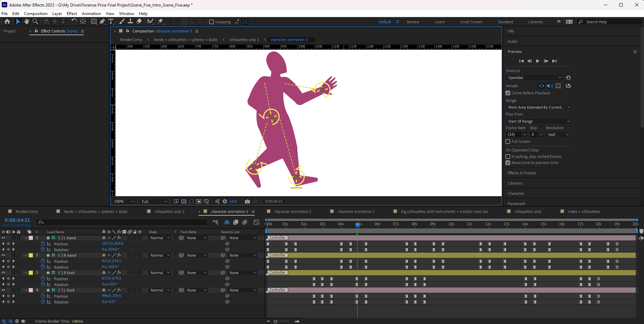This screenshot has height=324, width=644.
Task: Open the Effect menu
Action: tap(72, 14)
